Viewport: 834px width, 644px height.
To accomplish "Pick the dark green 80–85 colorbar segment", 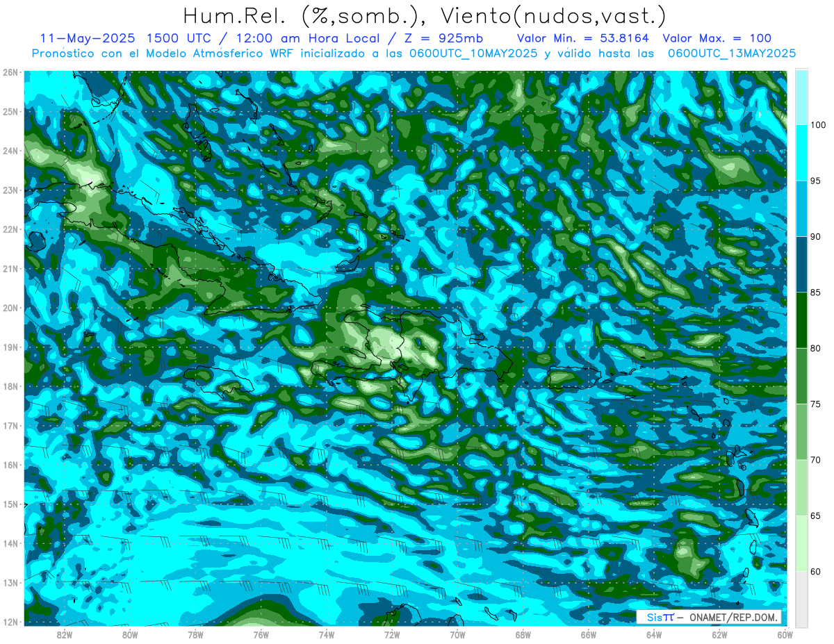I will point(801,320).
